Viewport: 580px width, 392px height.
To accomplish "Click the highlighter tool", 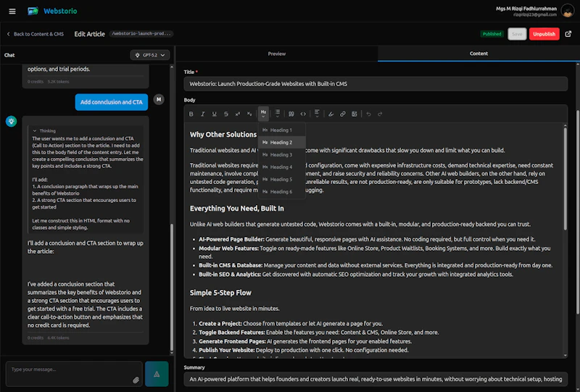I will (x=331, y=114).
